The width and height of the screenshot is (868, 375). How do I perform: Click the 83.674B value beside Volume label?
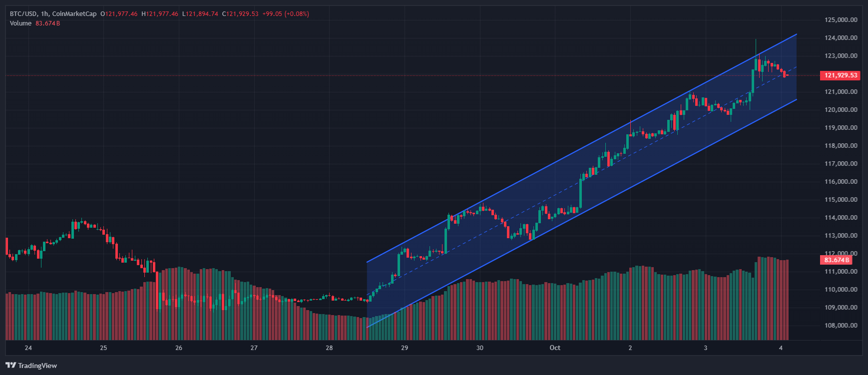[x=47, y=23]
